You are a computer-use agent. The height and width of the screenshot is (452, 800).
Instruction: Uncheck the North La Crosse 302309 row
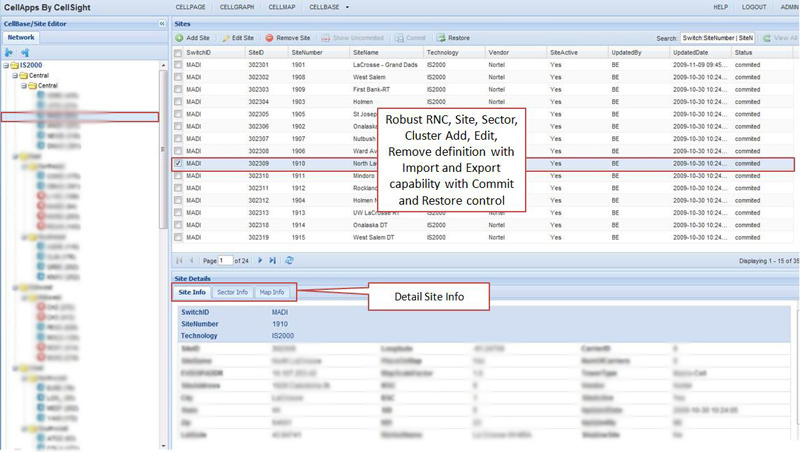click(178, 164)
